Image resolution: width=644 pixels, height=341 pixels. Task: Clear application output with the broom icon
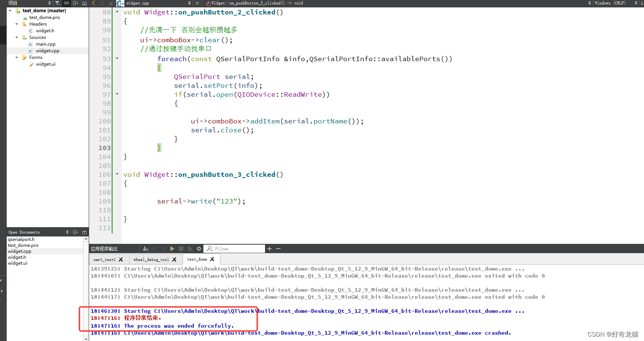(x=145, y=249)
